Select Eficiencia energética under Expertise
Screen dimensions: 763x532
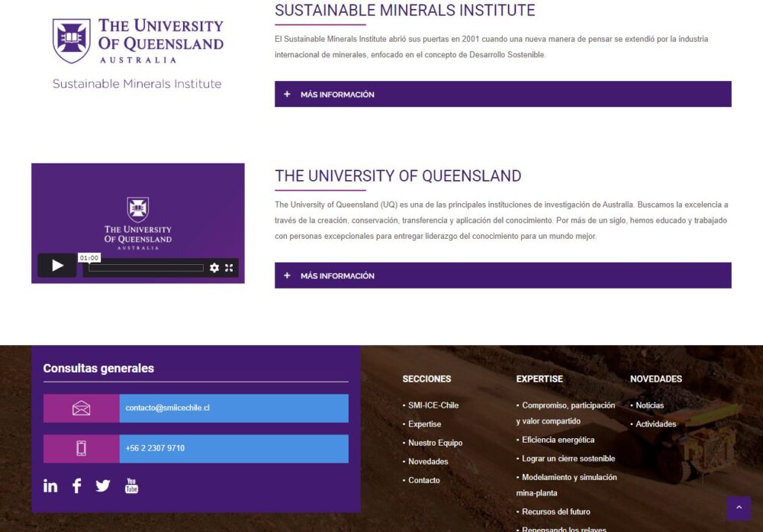tap(558, 440)
